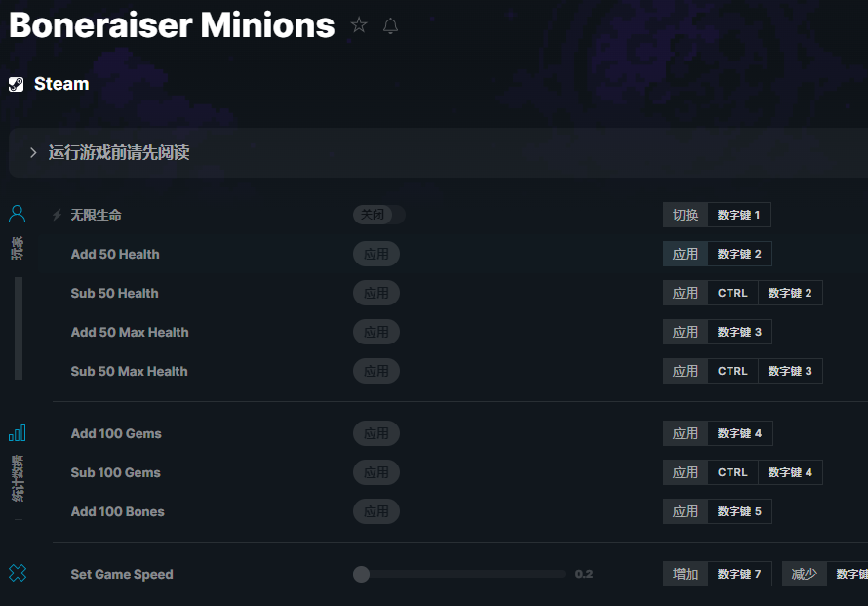
Task: Click 增加 hotkey button for game speed
Action: click(686, 574)
